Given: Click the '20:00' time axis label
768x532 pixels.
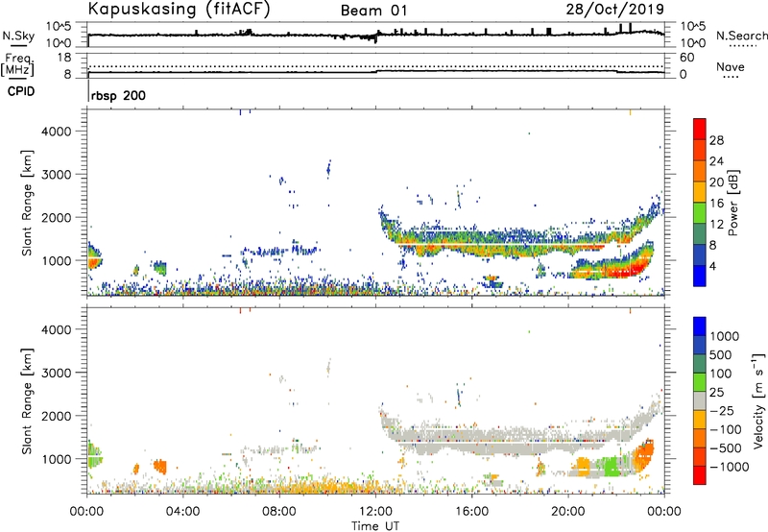Looking at the screenshot, I should click(x=567, y=512).
